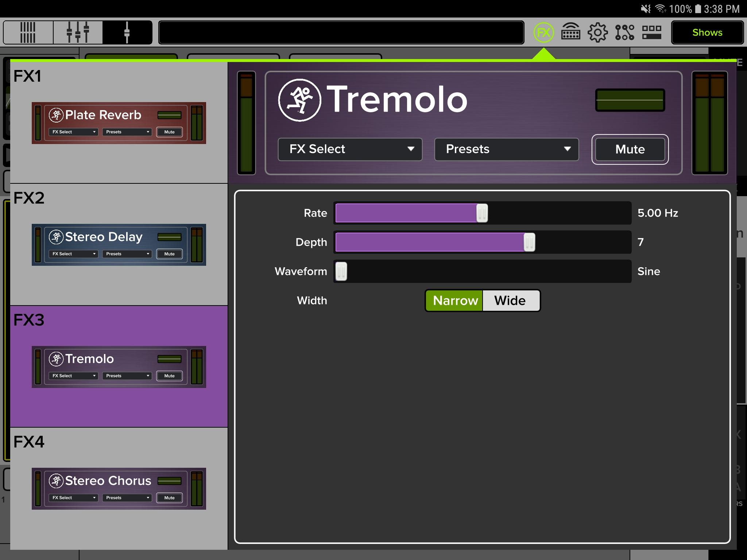The width and height of the screenshot is (747, 560).
Task: Switch to overview mixer view icon
Action: (x=28, y=32)
